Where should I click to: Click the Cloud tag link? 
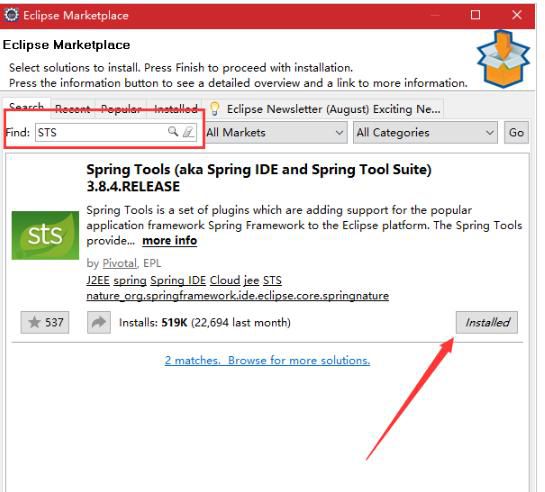225,280
